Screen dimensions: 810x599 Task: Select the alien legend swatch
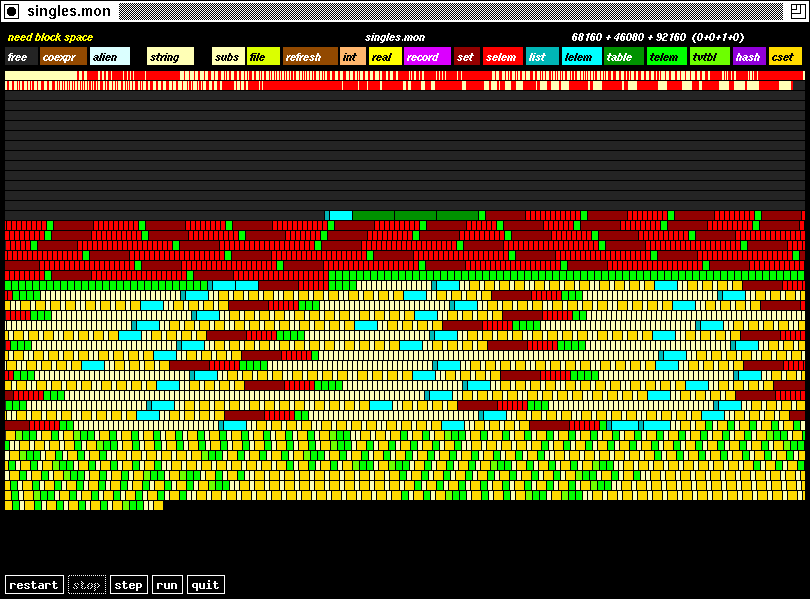click(109, 57)
